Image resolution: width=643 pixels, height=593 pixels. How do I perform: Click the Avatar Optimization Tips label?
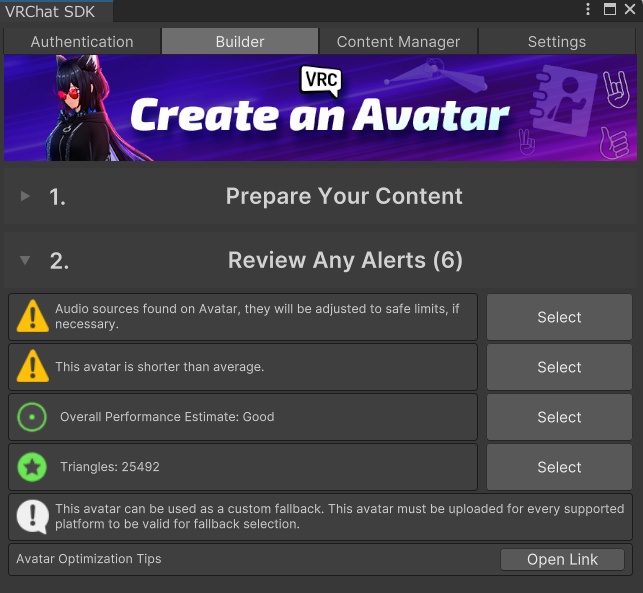[89, 559]
